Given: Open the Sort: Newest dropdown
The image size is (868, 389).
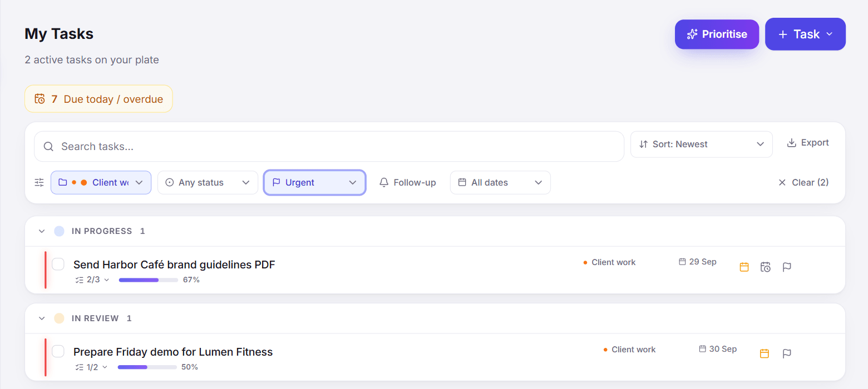Looking at the screenshot, I should point(701,144).
